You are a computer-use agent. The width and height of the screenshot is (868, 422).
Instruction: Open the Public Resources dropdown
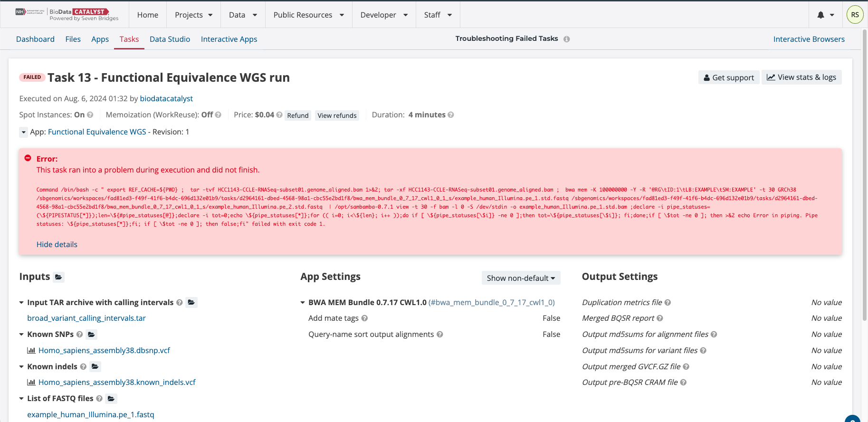(309, 15)
